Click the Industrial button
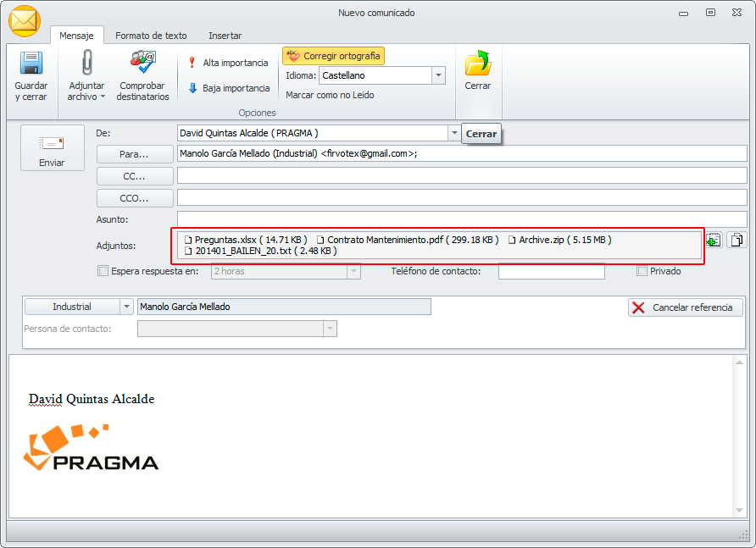756x548 pixels. (72, 307)
